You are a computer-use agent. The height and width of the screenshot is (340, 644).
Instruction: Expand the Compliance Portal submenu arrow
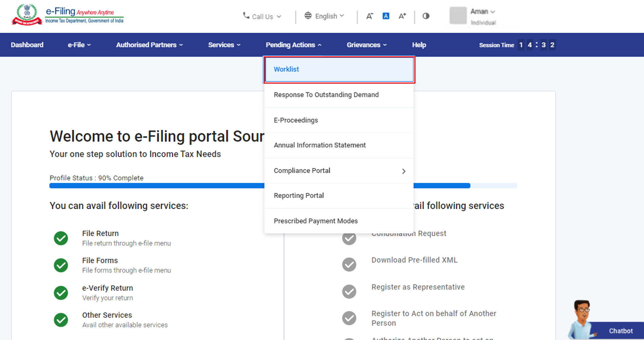click(404, 171)
